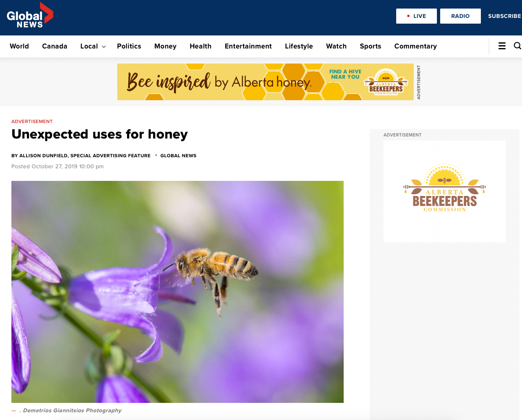Open the hamburger menu icon
Image resolution: width=522 pixels, height=420 pixels.
(502, 46)
